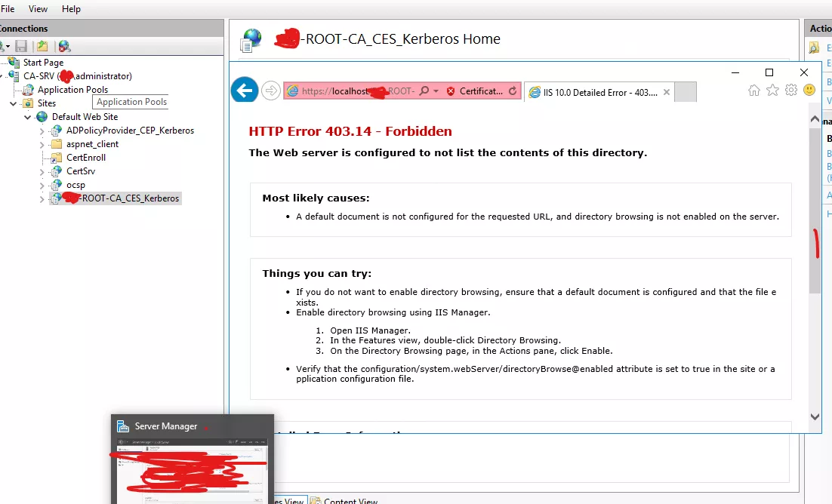Click the magnifier search icon in address bar
The height and width of the screenshot is (504, 832).
[x=424, y=91]
